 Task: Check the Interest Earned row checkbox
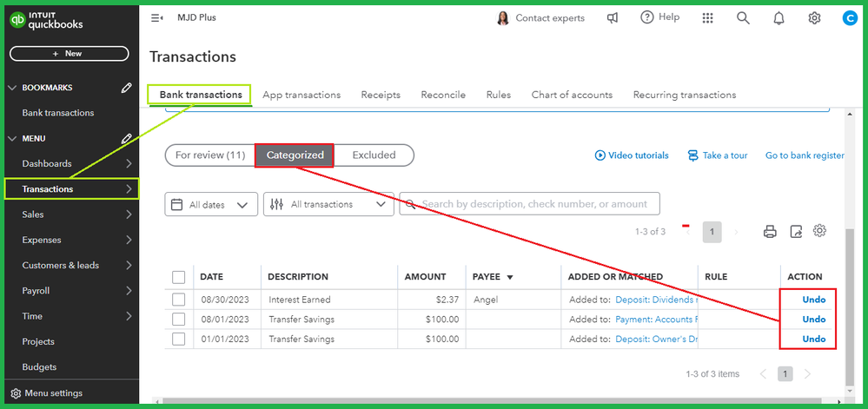pos(178,300)
